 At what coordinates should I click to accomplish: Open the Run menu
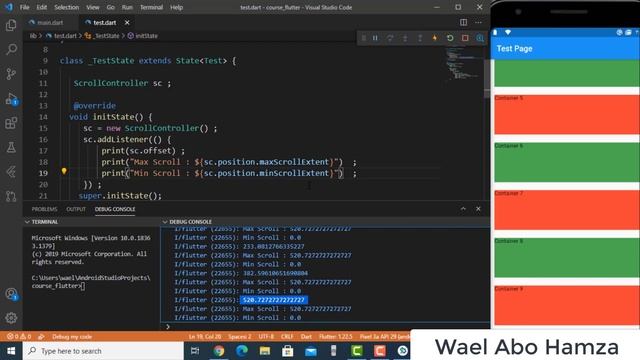(127, 7)
